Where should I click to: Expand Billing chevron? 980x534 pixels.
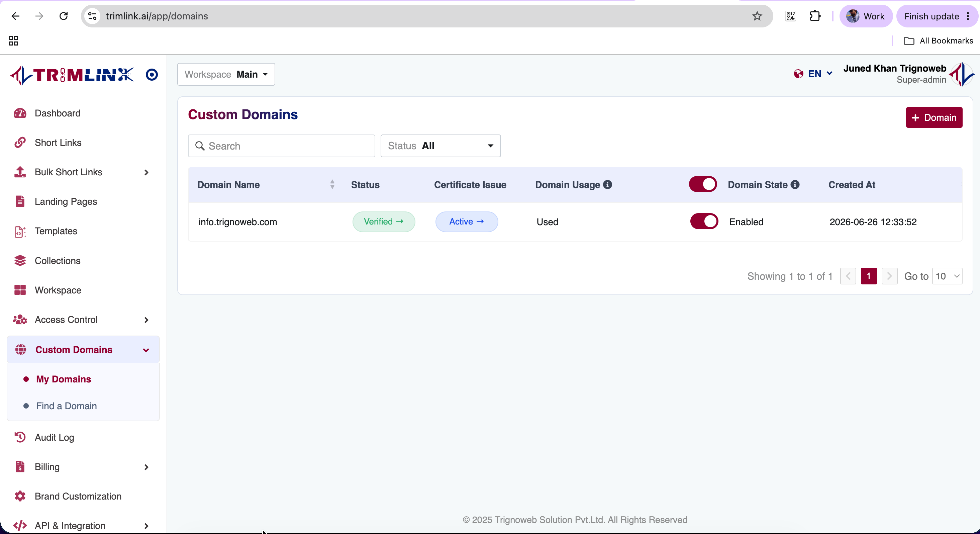(x=146, y=467)
